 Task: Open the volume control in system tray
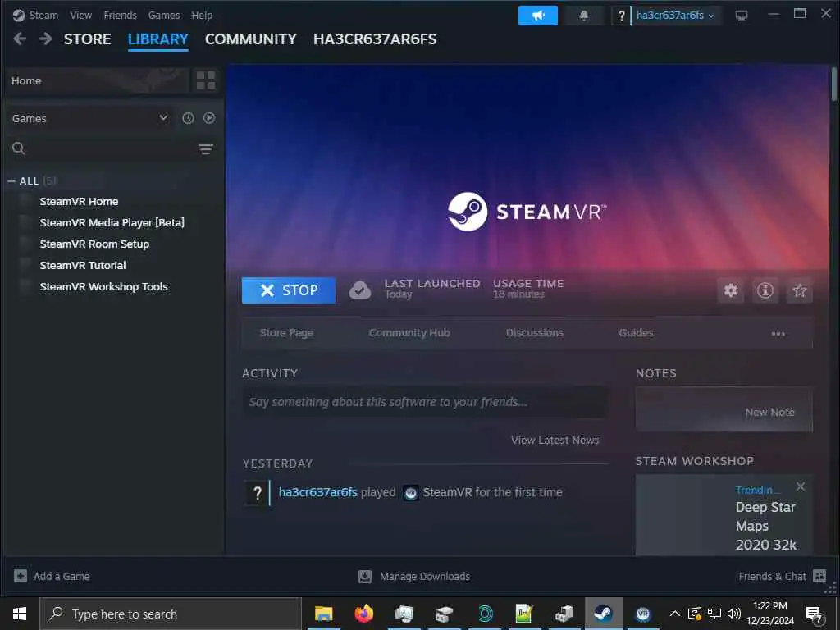coord(734,614)
